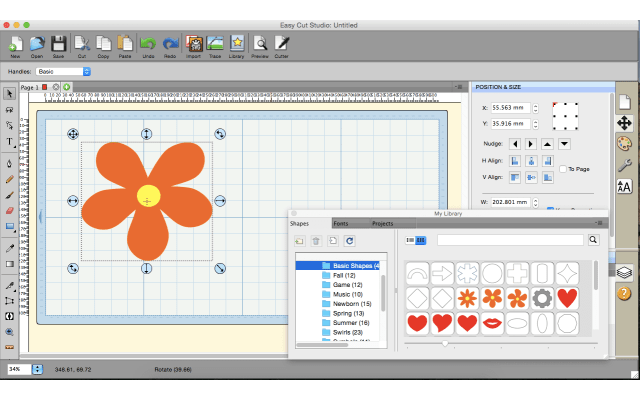
Task: Select the Rectangle shape tool
Action: coord(9,227)
